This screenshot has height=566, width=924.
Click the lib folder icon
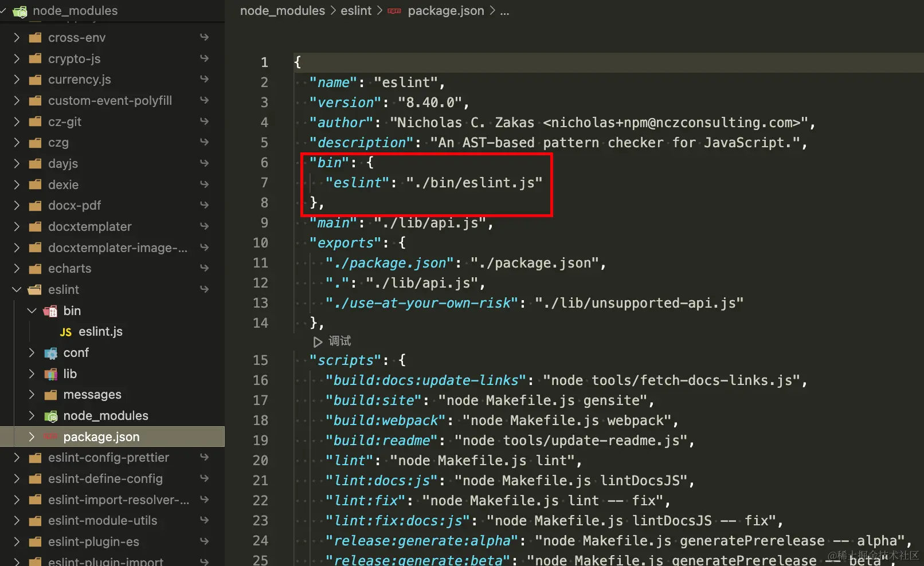click(x=50, y=374)
